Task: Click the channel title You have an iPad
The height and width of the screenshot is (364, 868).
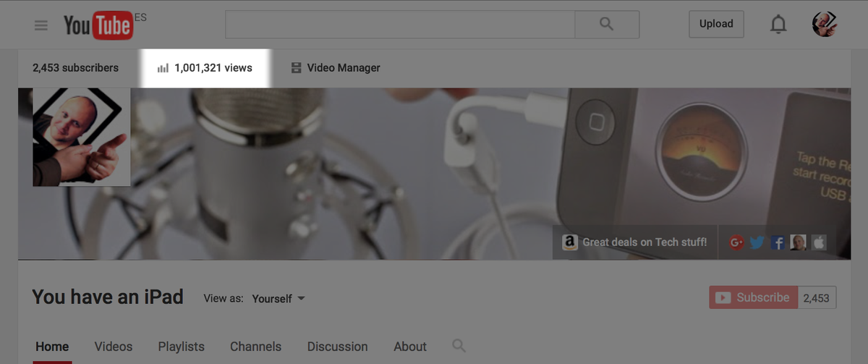Action: [x=108, y=297]
